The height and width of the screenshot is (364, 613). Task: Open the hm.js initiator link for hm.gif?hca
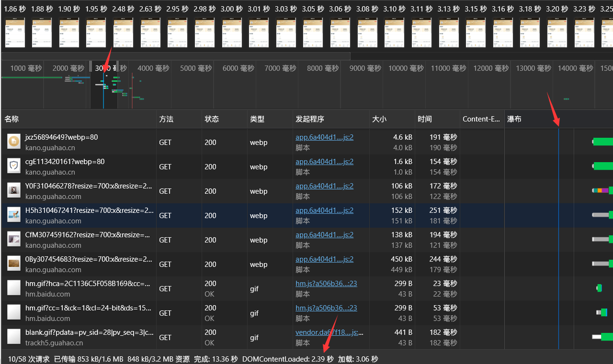point(326,284)
